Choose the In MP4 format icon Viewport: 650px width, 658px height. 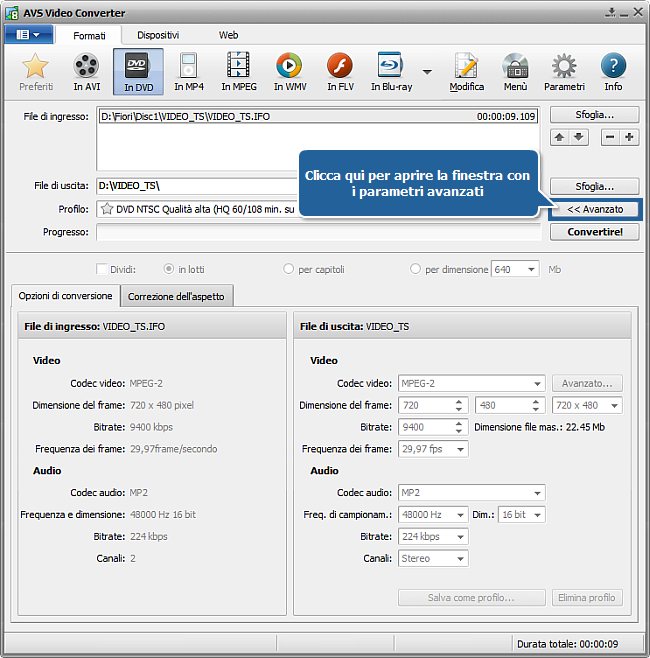(188, 72)
